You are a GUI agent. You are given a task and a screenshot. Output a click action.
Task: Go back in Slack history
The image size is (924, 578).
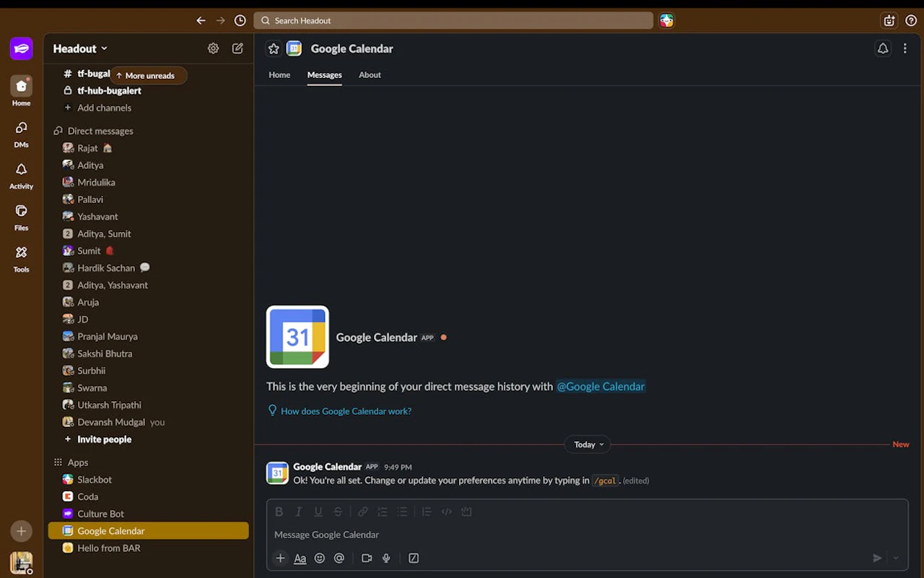coord(201,20)
